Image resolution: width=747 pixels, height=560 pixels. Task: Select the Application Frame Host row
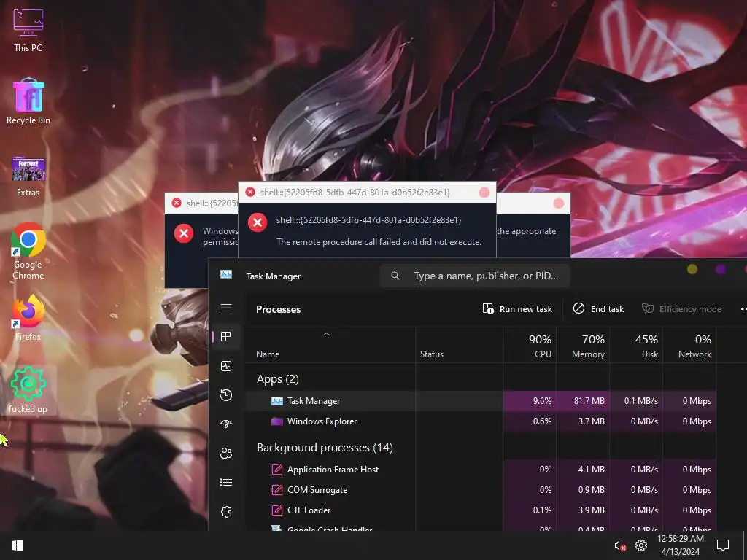point(481,470)
